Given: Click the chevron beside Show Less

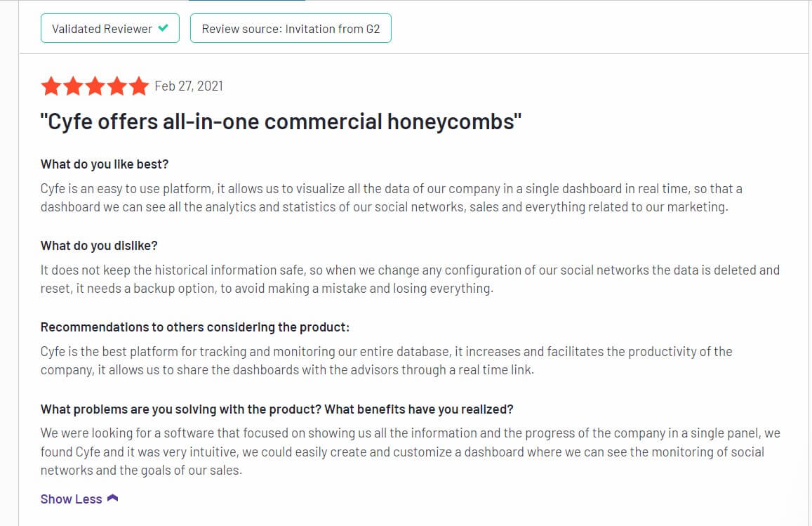Looking at the screenshot, I should pos(112,498).
